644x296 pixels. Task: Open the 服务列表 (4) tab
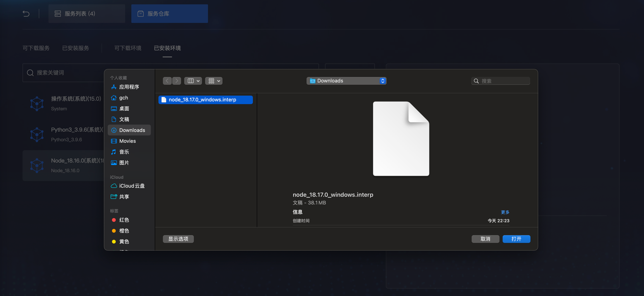(87, 14)
